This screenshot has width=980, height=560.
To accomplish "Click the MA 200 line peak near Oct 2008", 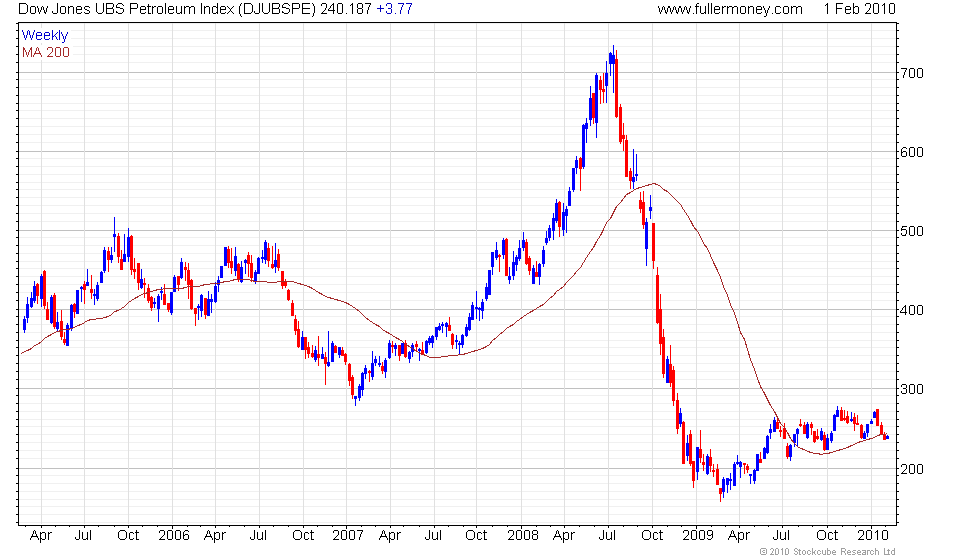I will tap(654, 184).
